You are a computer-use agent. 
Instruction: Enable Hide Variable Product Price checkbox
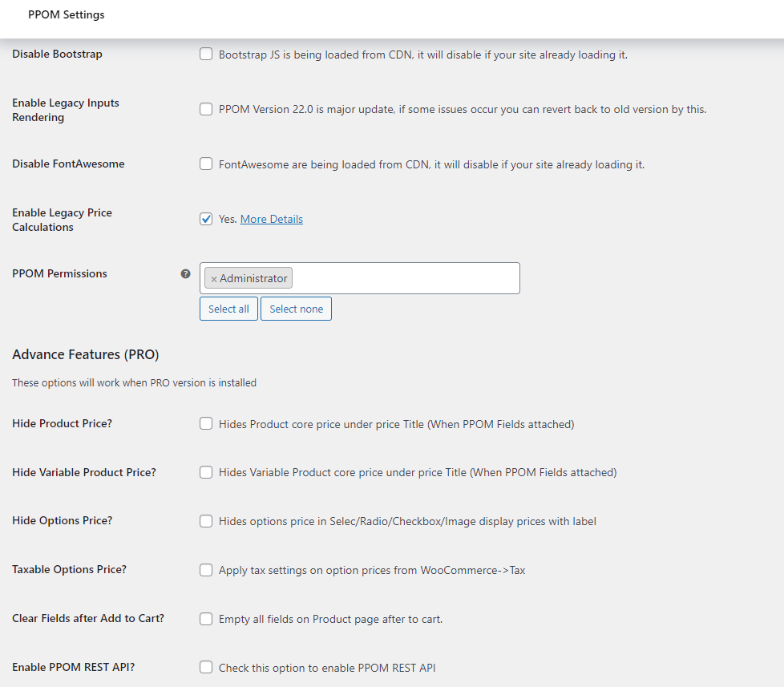coord(206,472)
